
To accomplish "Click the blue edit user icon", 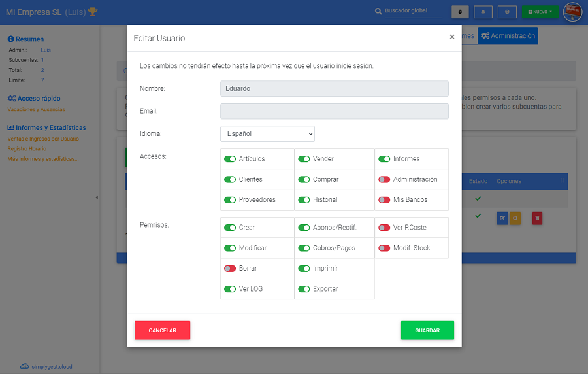I will (502, 218).
